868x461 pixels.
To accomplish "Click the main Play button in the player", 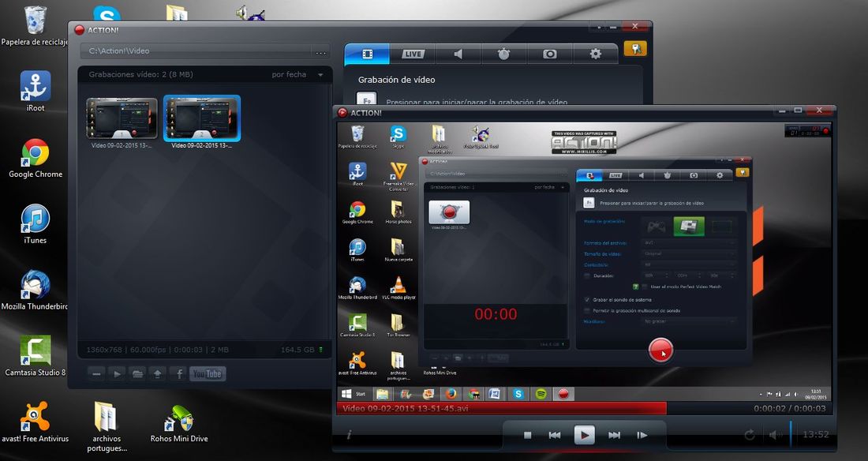I will click(x=584, y=435).
